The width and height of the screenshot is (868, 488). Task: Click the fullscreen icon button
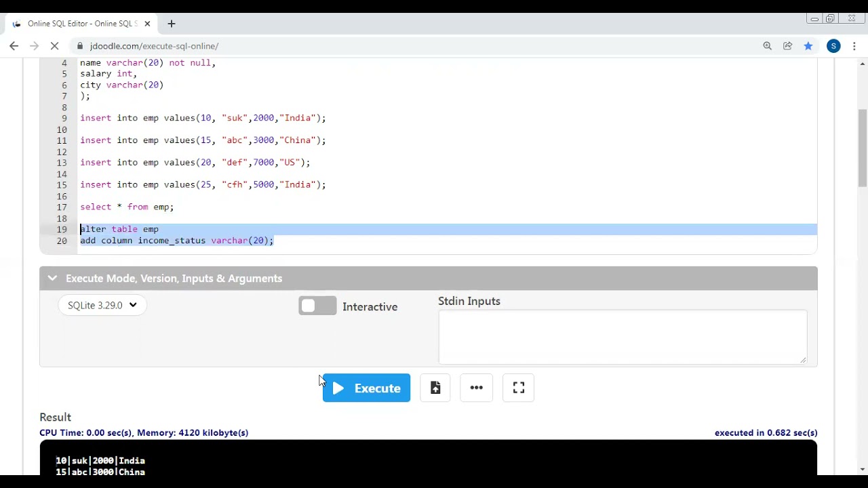pos(519,388)
